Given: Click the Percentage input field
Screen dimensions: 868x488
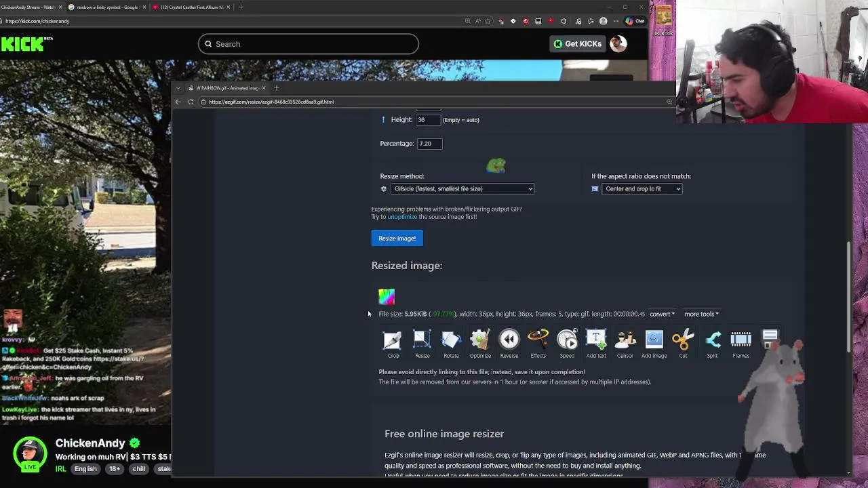Looking at the screenshot, I should (x=430, y=144).
